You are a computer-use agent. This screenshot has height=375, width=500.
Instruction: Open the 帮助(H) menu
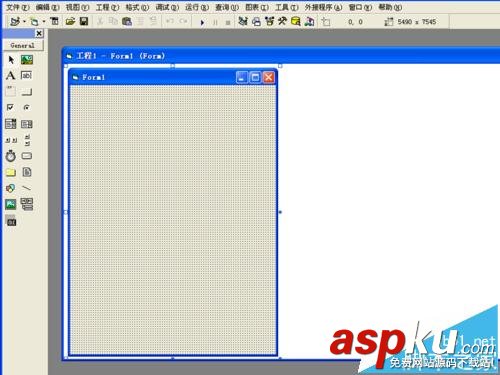[390, 7]
